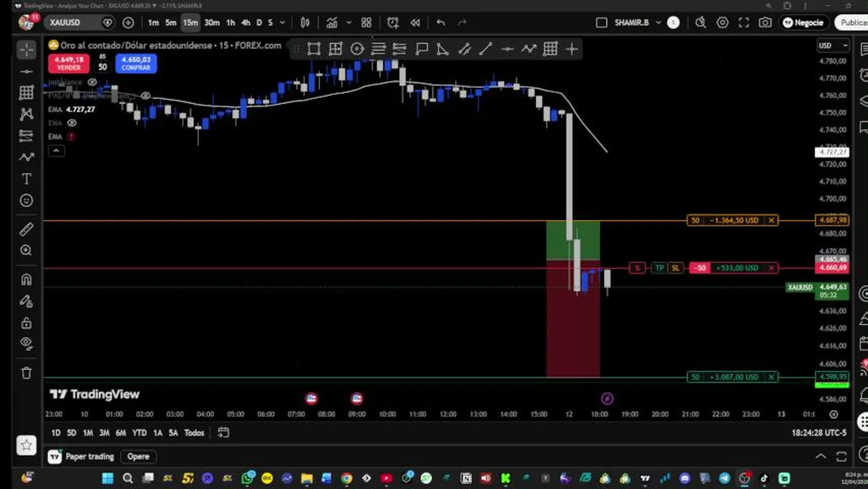Open the Windows Start menu
This screenshot has height=489, width=868.
click(107, 479)
